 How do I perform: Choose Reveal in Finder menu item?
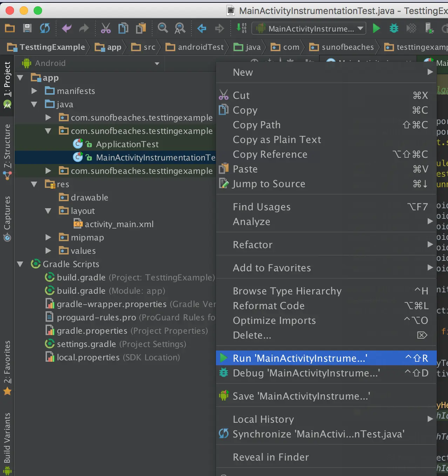[326, 457]
